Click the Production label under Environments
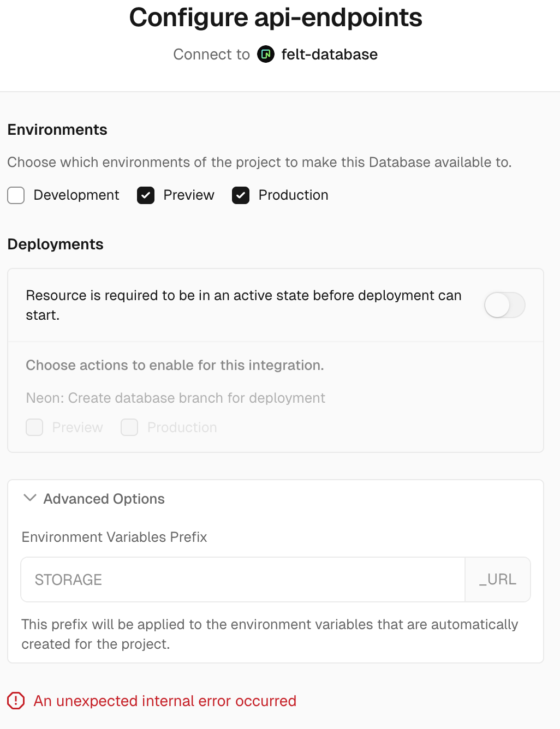 pos(294,195)
